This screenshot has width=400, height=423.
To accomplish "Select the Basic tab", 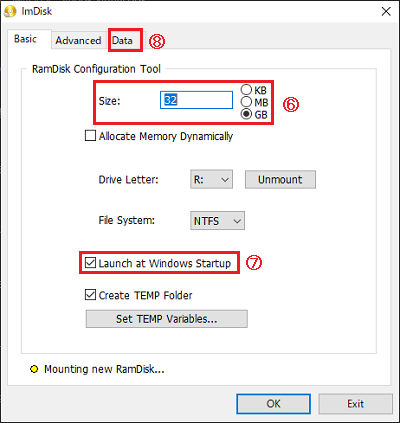I will point(25,39).
